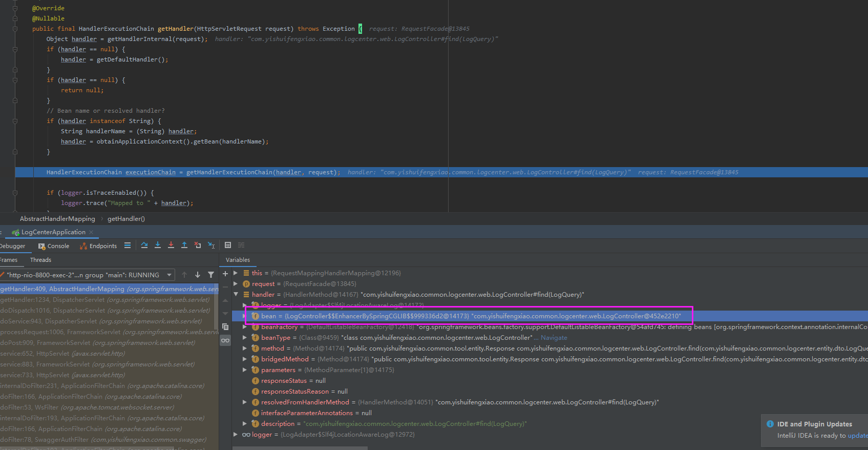Screen dimensions: 868x450
Task: Expand the 'request' variable node
Action: pos(236,284)
